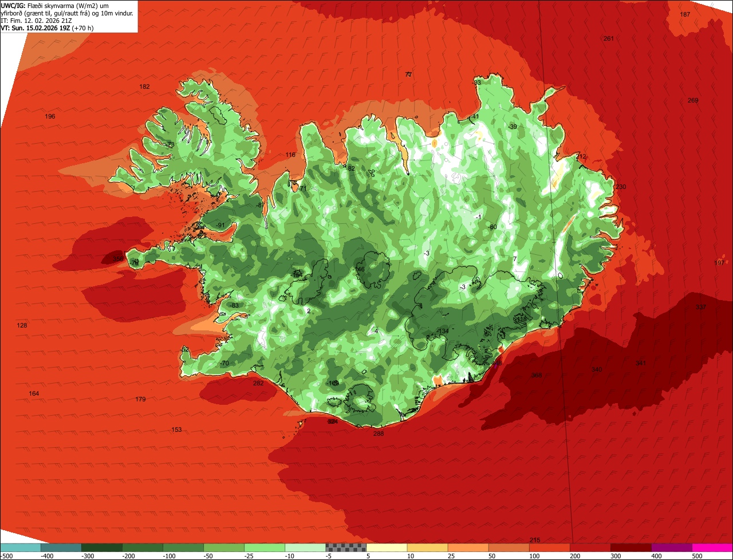
Task: Click the 340 value in the dark red zone
Action: [x=597, y=369]
